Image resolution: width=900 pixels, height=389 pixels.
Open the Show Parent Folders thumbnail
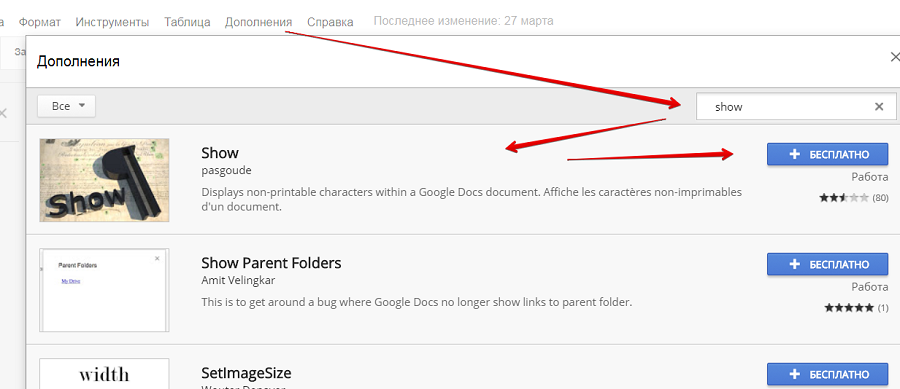(104, 290)
